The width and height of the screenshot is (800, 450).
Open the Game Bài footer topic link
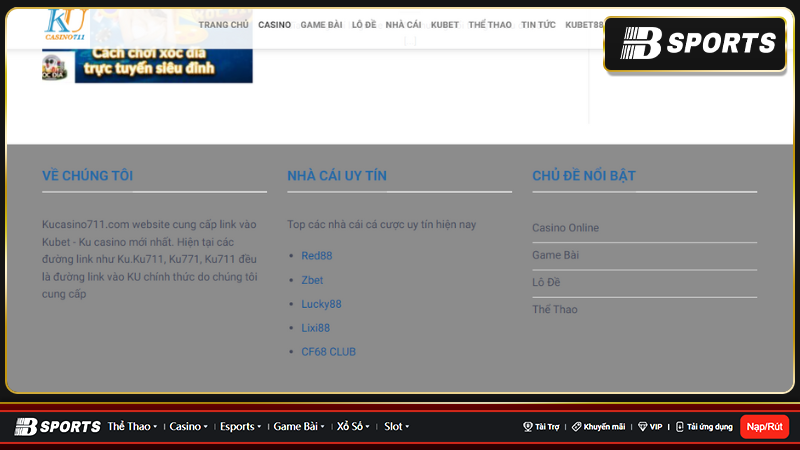click(x=555, y=255)
